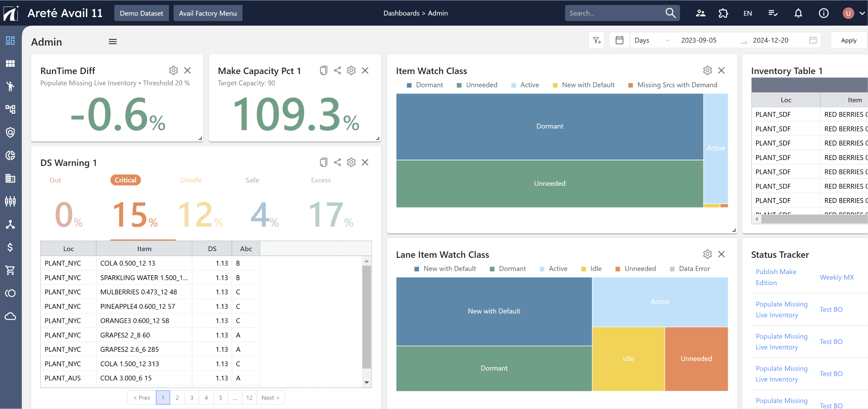Viewport: 868px width, 409px height.
Task: Open settings gear on Item Watch Class widget
Action: tap(707, 70)
